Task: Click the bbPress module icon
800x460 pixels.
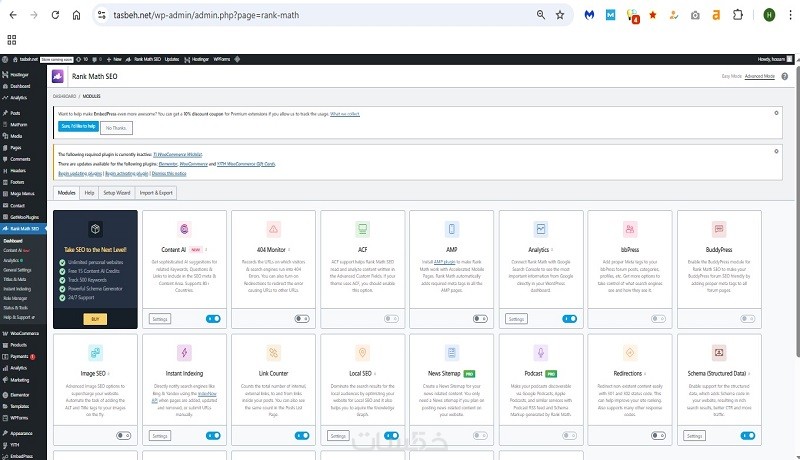Action: click(630, 229)
